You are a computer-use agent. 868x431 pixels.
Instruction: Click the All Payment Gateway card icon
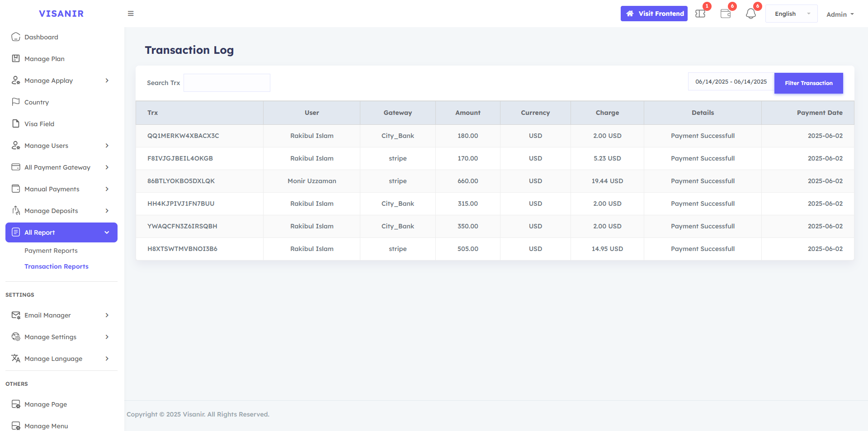(16, 167)
